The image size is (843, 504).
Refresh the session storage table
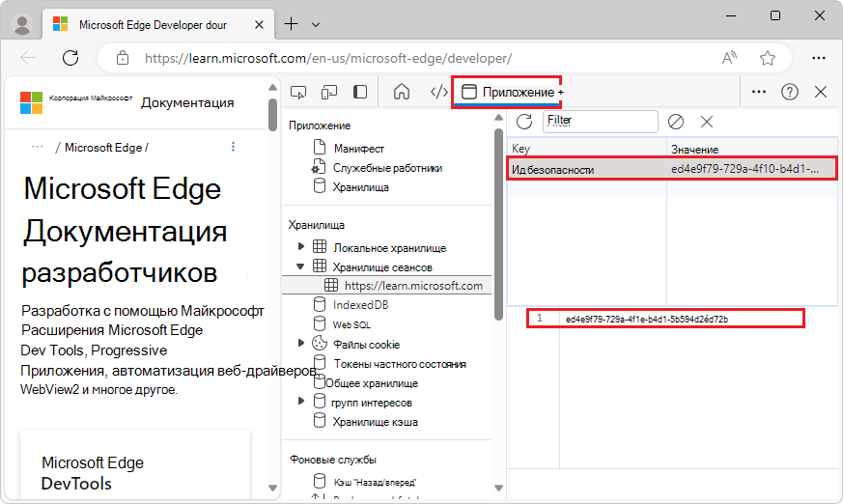[524, 122]
